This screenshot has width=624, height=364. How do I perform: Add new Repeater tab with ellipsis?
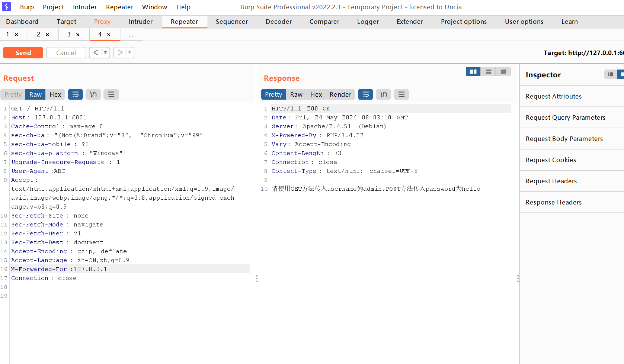point(131,35)
